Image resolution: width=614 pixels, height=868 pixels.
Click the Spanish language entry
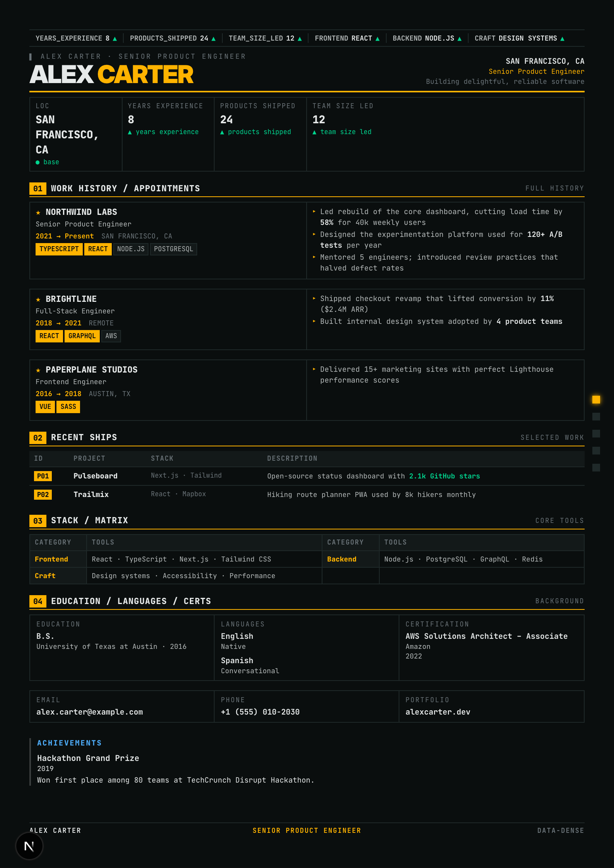point(237,660)
